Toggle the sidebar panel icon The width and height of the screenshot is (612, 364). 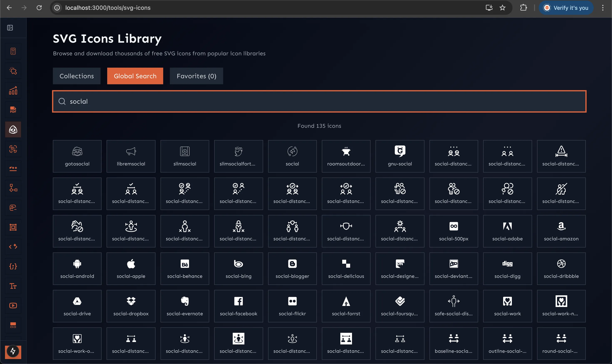click(10, 28)
